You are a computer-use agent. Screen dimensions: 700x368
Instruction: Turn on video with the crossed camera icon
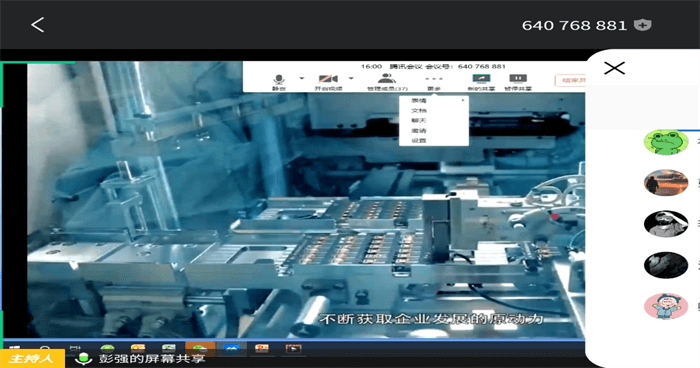(x=328, y=82)
